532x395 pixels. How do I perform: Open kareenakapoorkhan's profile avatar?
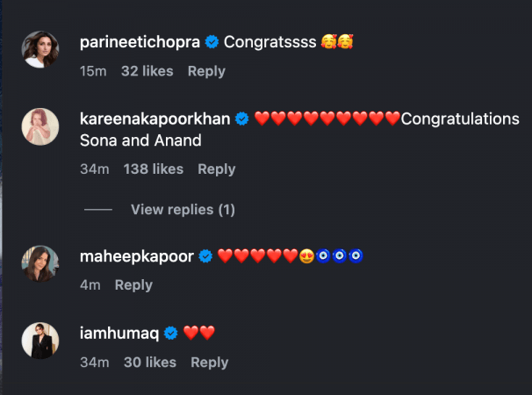point(40,126)
